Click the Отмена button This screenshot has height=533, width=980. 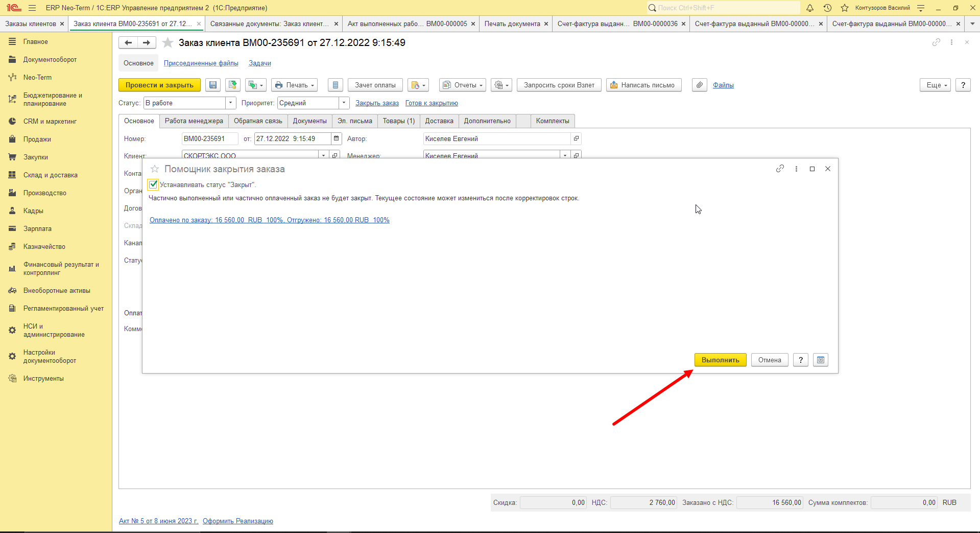(x=770, y=360)
